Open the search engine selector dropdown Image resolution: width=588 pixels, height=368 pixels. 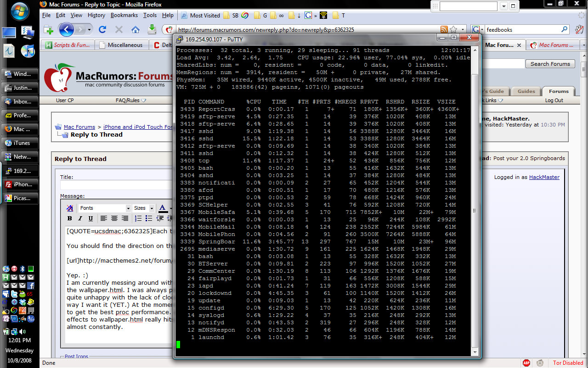tap(478, 29)
